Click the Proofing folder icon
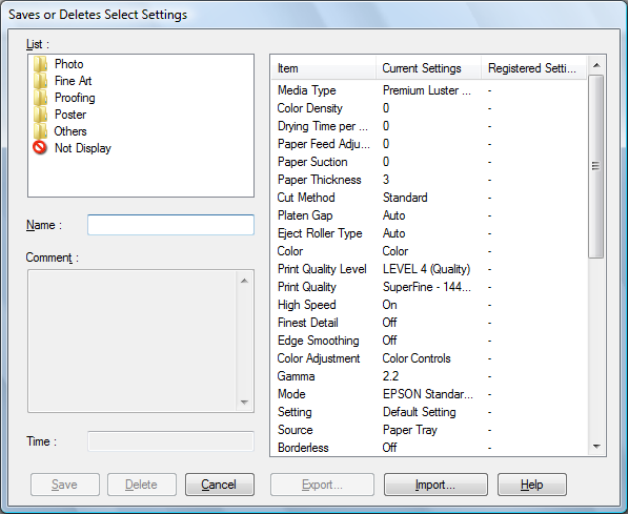 pos(40,98)
